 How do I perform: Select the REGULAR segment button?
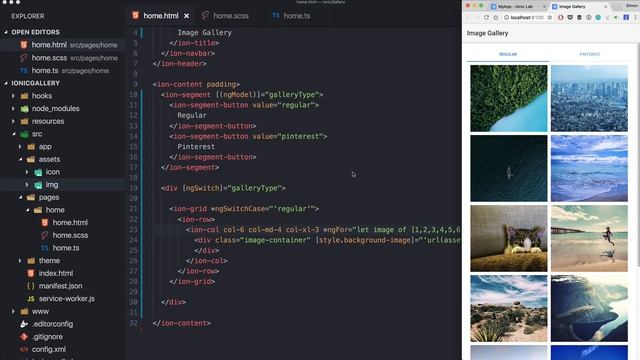click(x=508, y=54)
